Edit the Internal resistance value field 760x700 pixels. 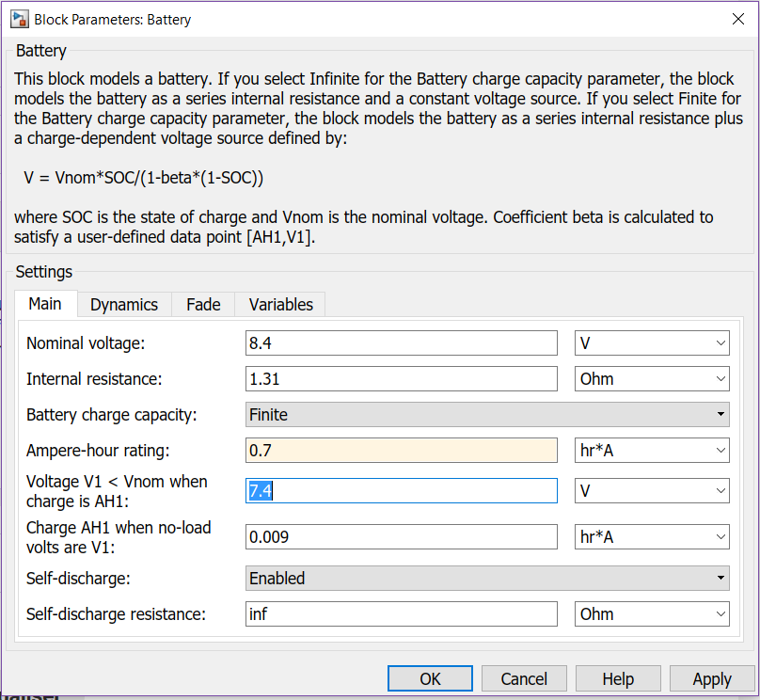[401, 379]
